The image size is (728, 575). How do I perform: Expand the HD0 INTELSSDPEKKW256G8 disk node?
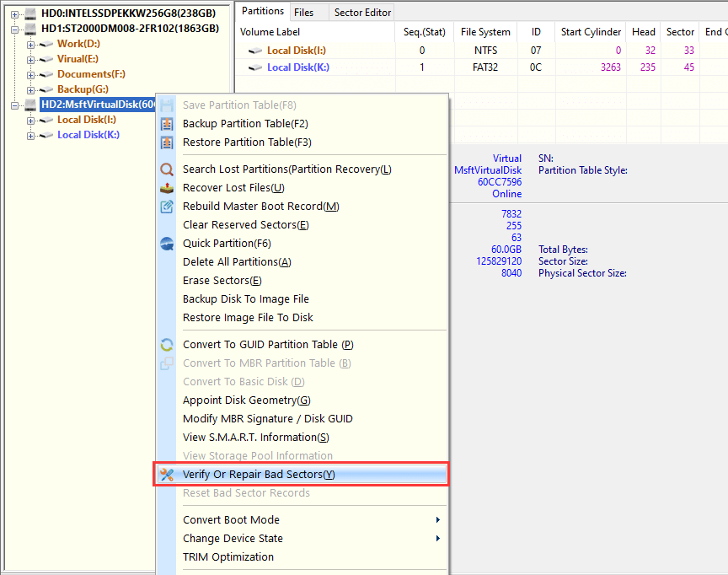(15, 13)
